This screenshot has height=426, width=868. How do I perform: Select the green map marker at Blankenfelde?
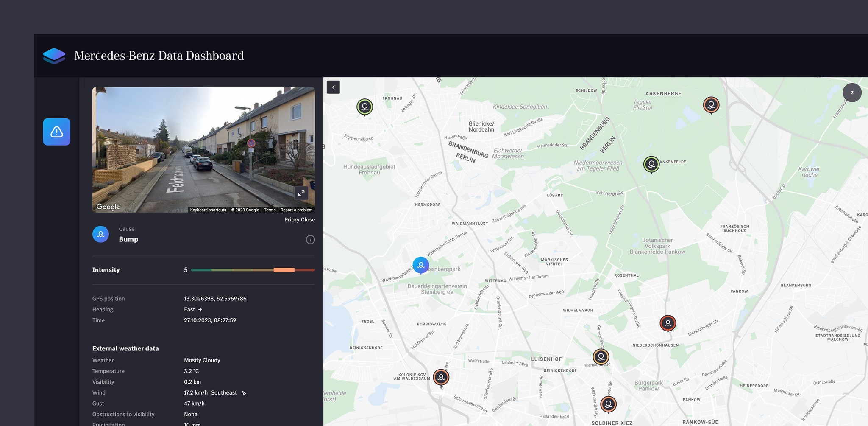[651, 164]
